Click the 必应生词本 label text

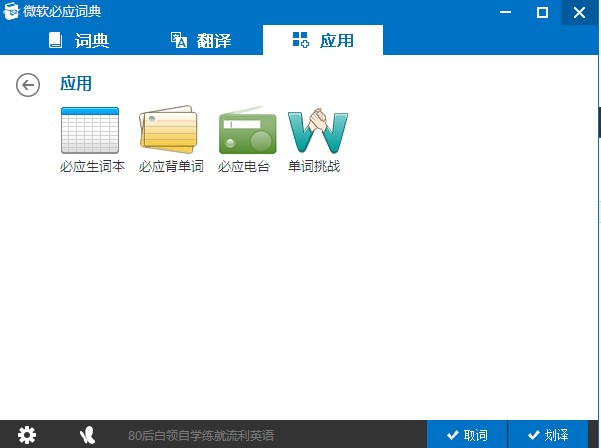92,166
